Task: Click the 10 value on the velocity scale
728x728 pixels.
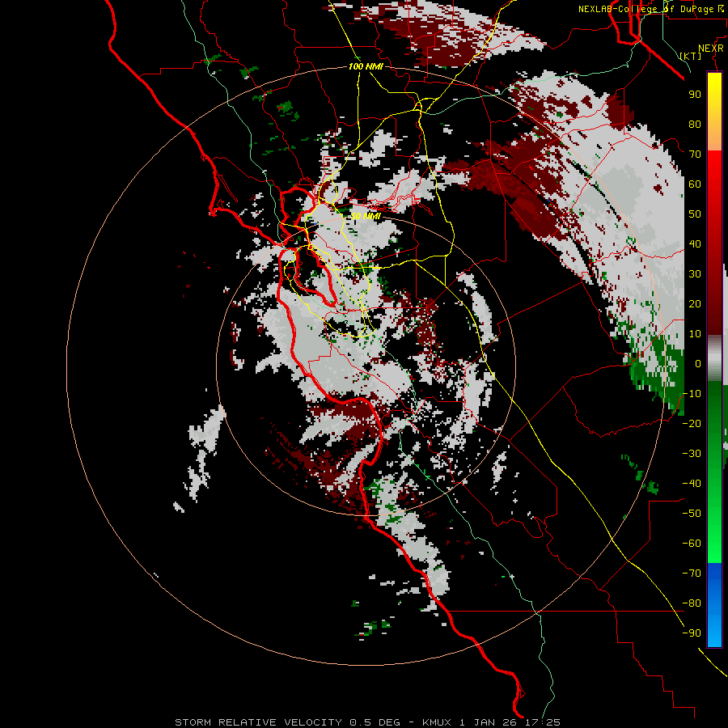Action: (x=695, y=334)
